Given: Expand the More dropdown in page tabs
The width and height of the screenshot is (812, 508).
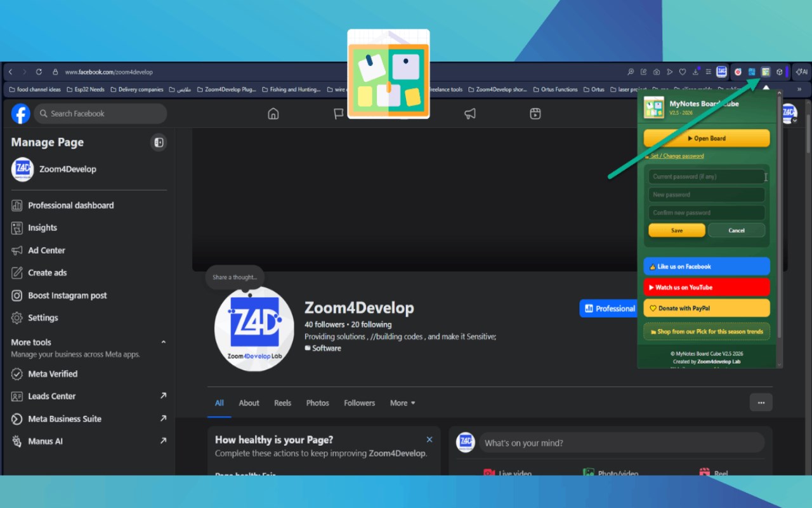Looking at the screenshot, I should coord(403,403).
